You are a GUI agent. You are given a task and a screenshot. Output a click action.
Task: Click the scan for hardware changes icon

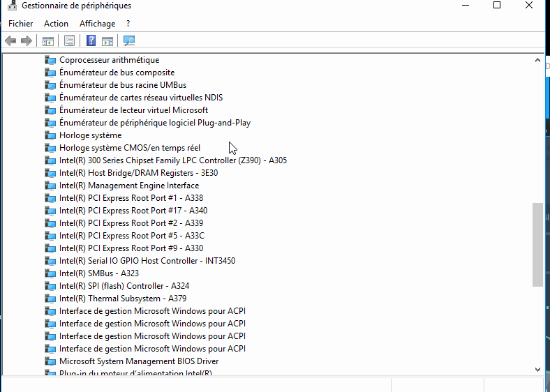click(x=128, y=41)
